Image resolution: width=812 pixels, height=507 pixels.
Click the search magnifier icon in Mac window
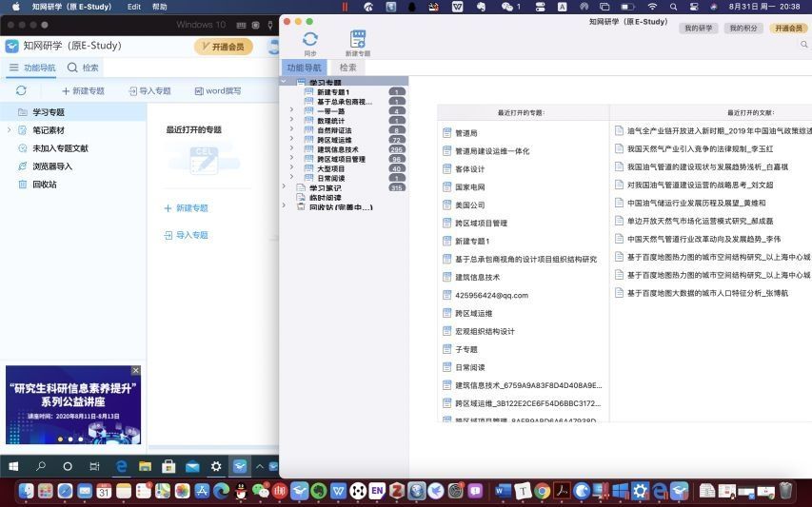click(x=803, y=45)
